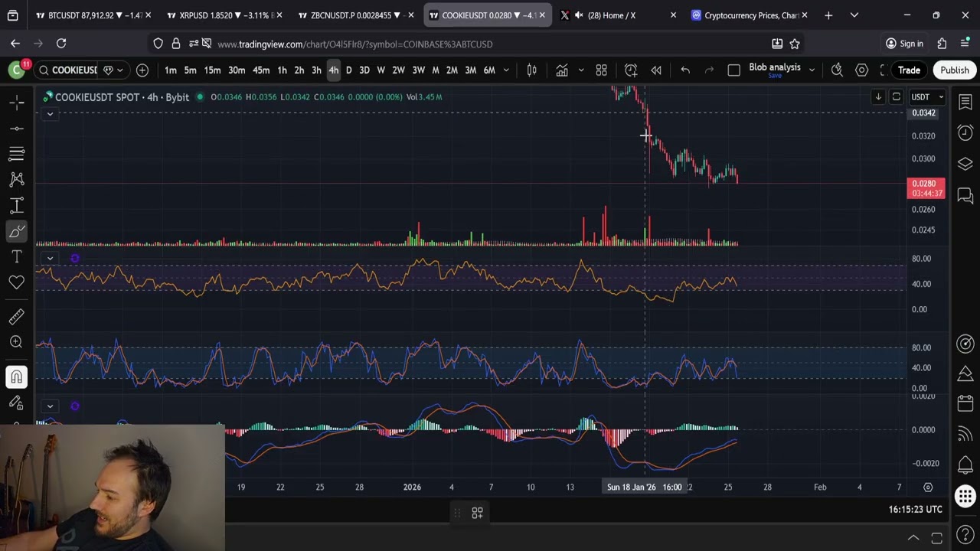
Task: Expand the indicator templates dropdown
Action: [x=581, y=70]
